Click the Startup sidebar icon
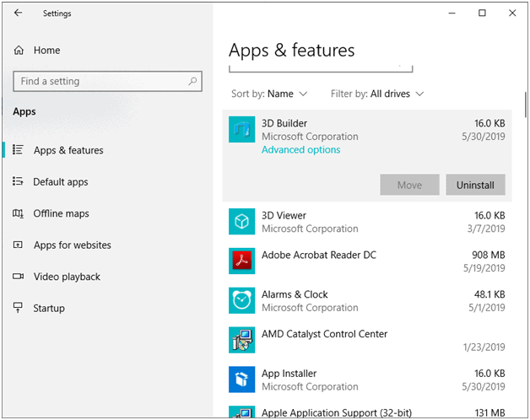 [x=18, y=308]
